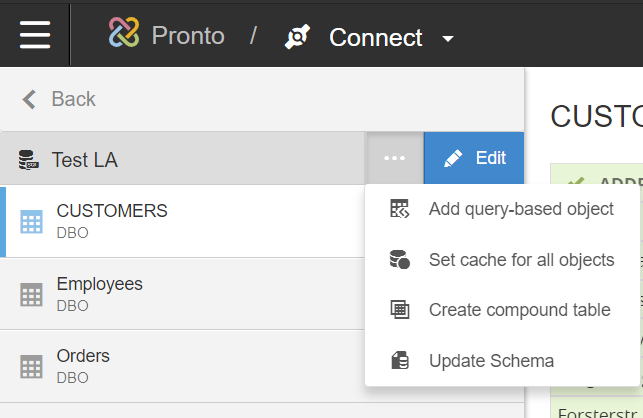Open the Employees DBO object
Screen dimensions: 643x418
point(100,294)
